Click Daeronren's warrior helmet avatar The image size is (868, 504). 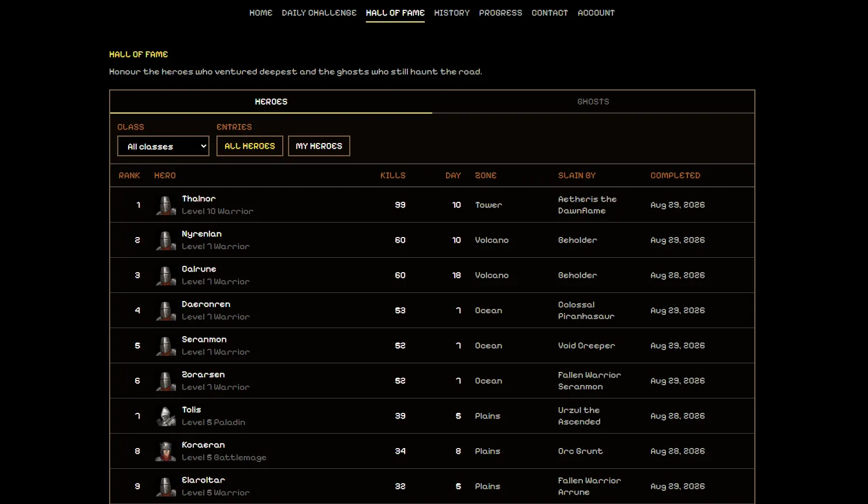coord(166,310)
